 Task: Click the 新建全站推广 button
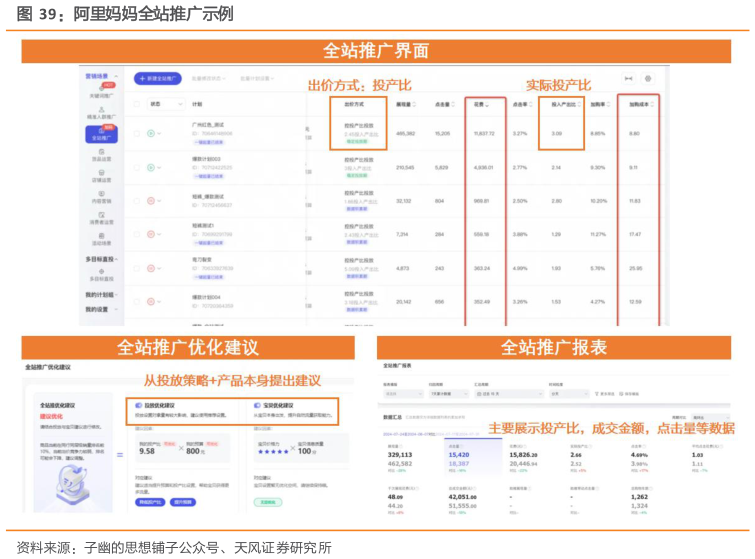pos(158,78)
